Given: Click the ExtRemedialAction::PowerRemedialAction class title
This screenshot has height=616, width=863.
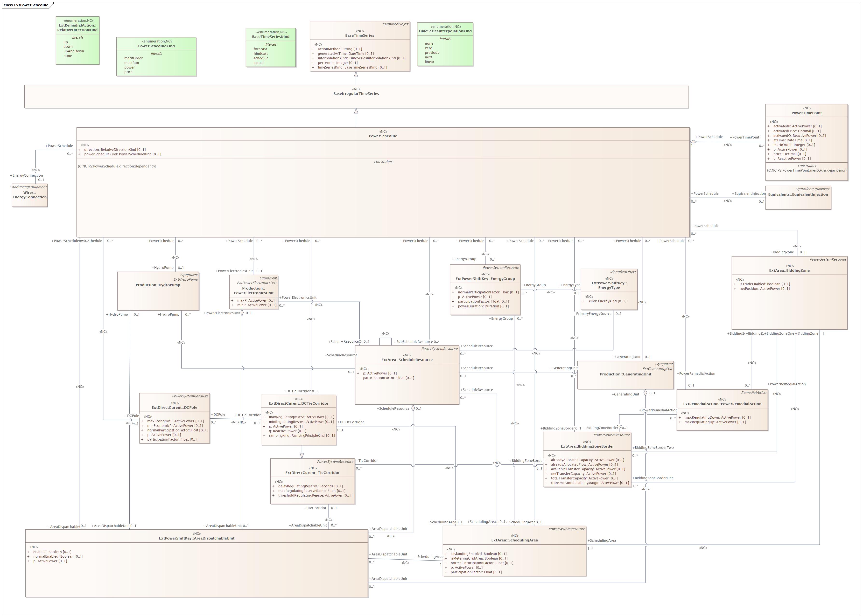Looking at the screenshot, I should coord(722,404).
